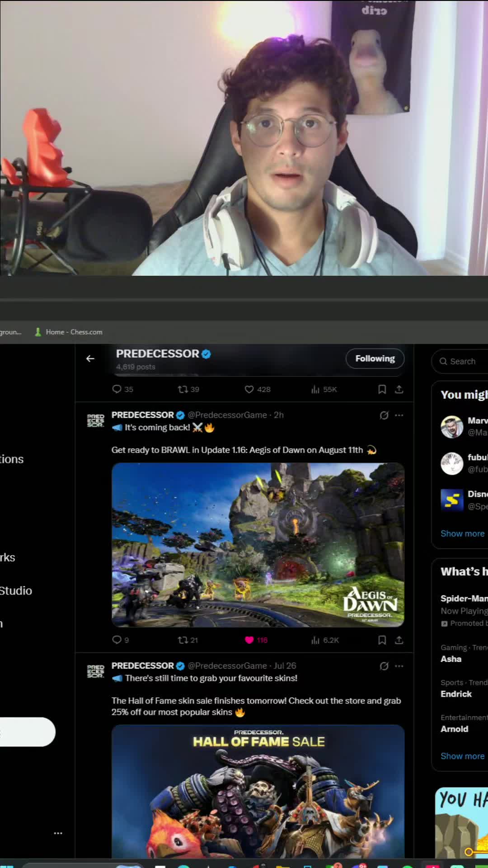Open the Jul 26 post timestamp
This screenshot has height=868, width=488.
tap(285, 666)
